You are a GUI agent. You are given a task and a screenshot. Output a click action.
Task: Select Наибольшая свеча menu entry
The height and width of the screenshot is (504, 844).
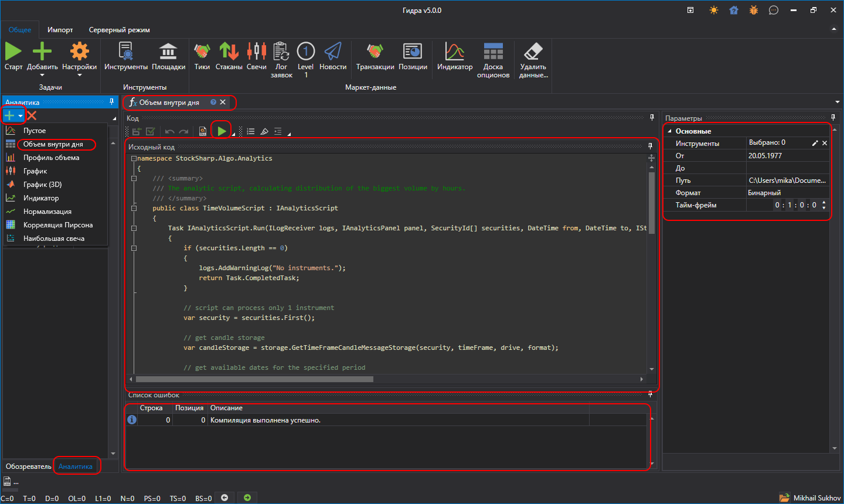point(54,239)
